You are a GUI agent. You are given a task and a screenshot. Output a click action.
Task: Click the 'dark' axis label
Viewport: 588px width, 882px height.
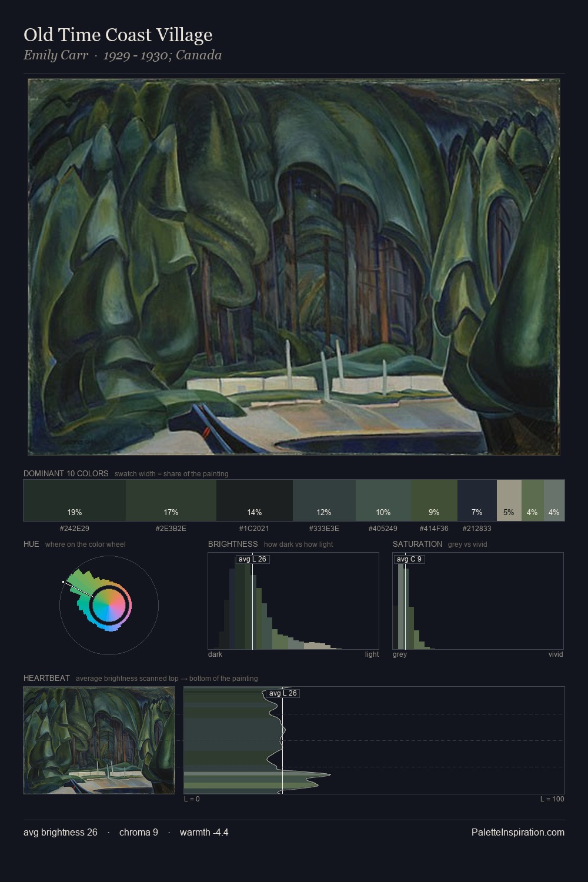[x=215, y=654]
